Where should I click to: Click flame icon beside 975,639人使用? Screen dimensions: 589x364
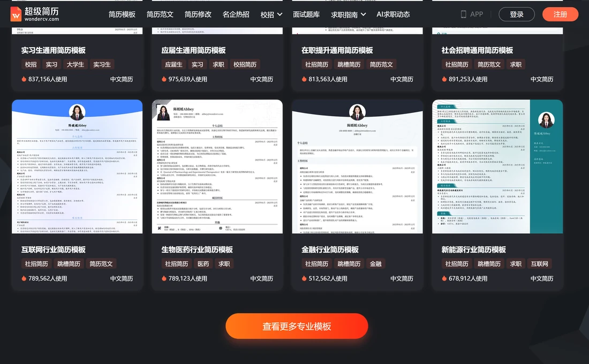(164, 79)
